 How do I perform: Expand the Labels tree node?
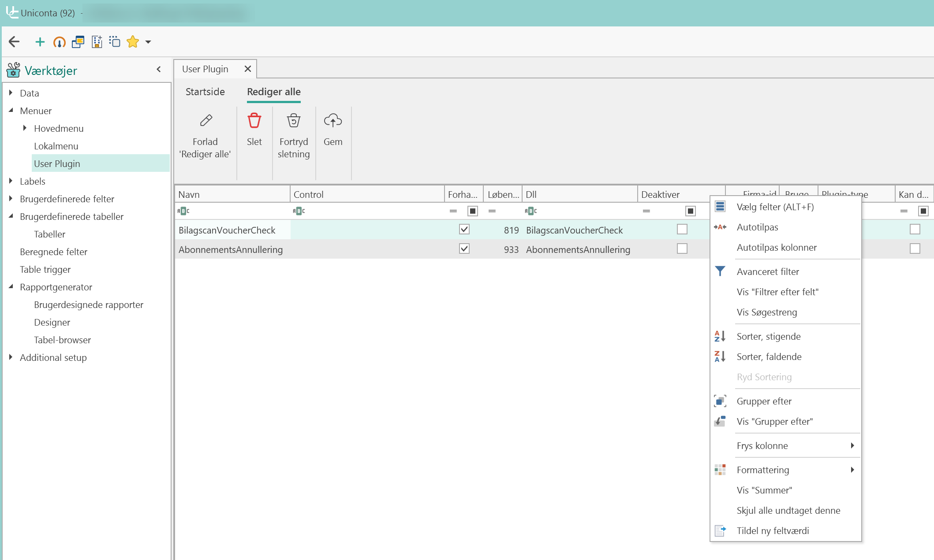click(x=11, y=181)
